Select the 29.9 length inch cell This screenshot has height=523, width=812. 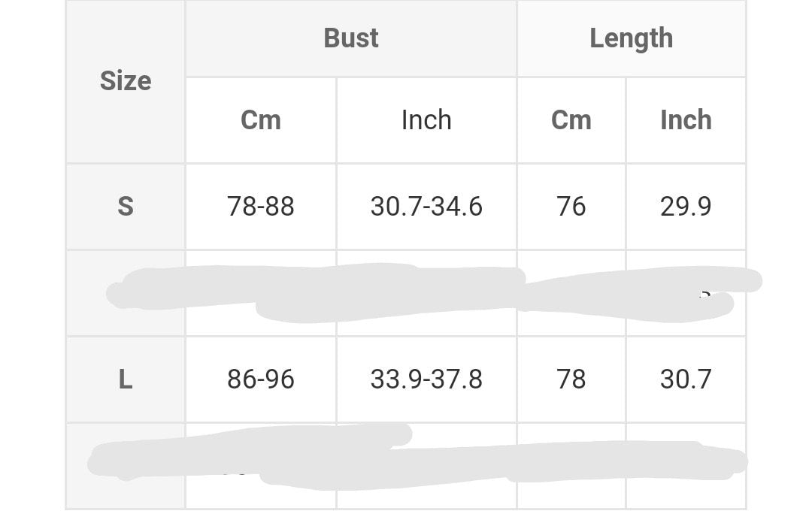point(686,207)
